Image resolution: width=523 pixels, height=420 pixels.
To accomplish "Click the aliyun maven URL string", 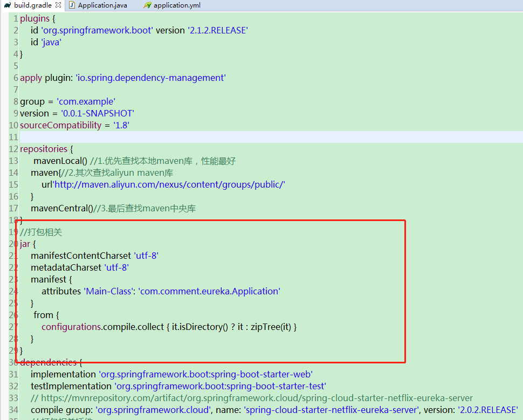I will coord(169,184).
